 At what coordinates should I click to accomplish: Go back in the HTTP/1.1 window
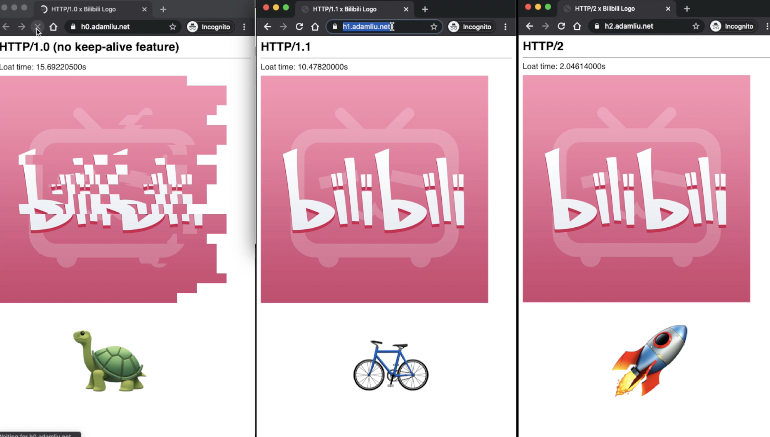tap(268, 27)
